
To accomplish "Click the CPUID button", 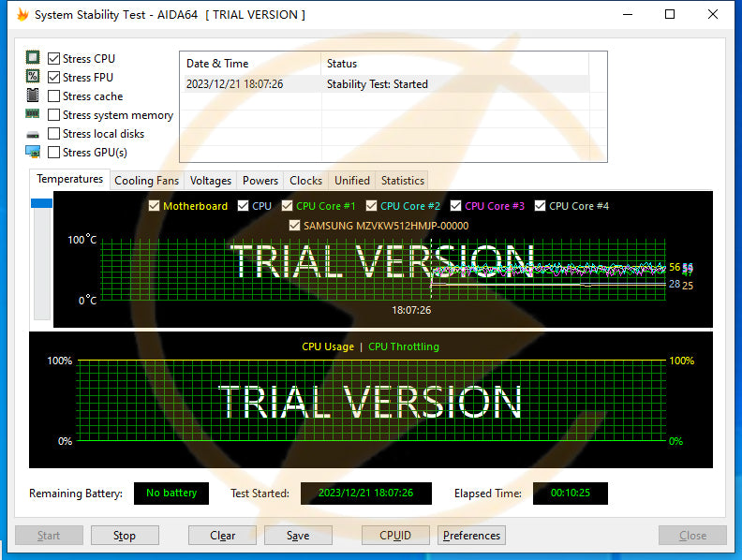I will pyautogui.click(x=396, y=536).
